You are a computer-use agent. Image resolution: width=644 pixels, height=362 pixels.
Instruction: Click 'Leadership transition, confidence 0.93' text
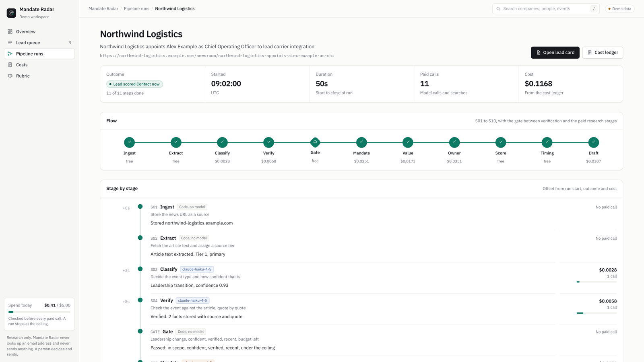click(x=190, y=286)
